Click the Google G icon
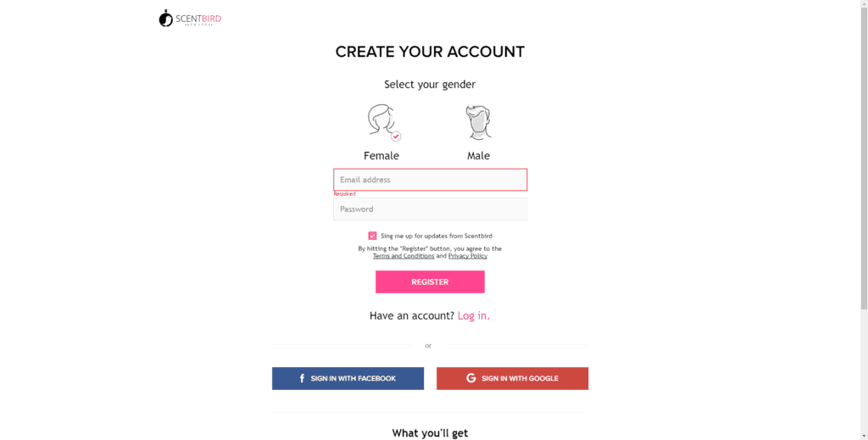Screen dimensions: 868x440 [471, 378]
